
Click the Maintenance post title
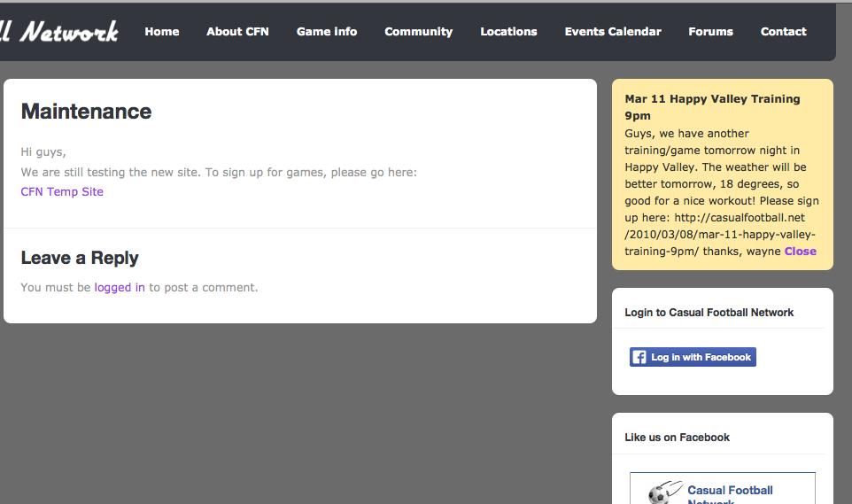point(86,111)
